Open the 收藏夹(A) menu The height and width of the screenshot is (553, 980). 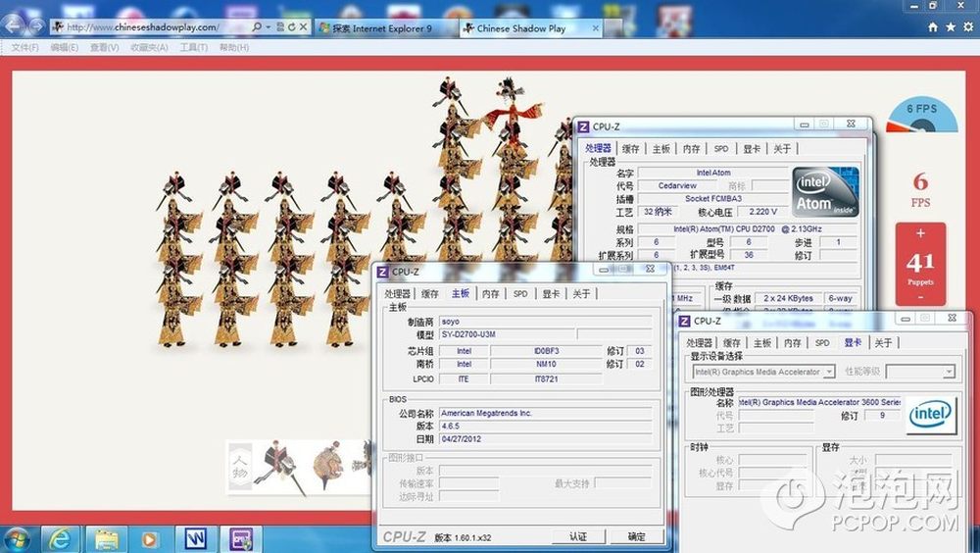click(149, 47)
